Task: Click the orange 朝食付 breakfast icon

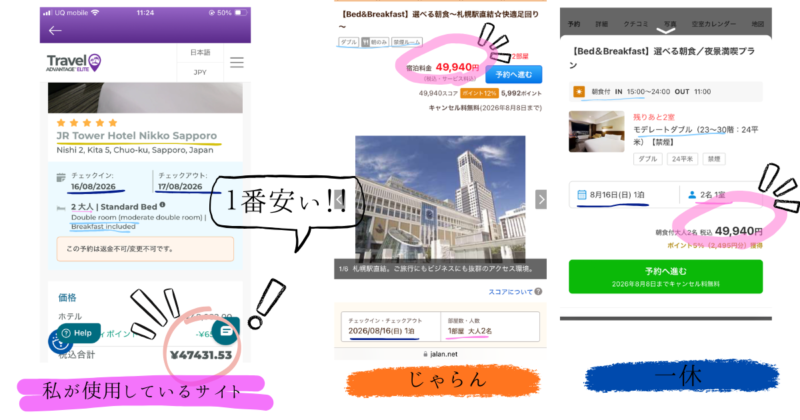Action: pyautogui.click(x=579, y=91)
